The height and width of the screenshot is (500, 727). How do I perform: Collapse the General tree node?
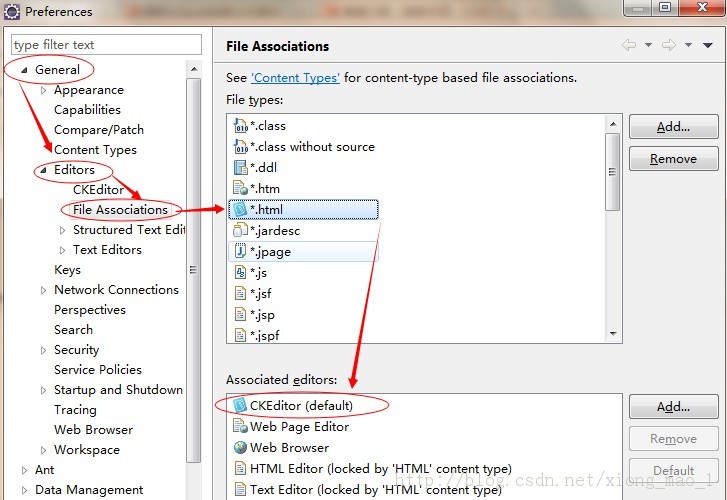(x=24, y=70)
